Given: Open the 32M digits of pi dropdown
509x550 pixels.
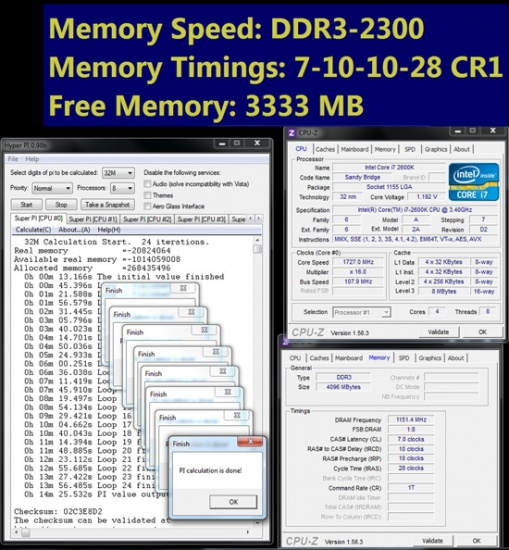Looking at the screenshot, I should point(118,173).
